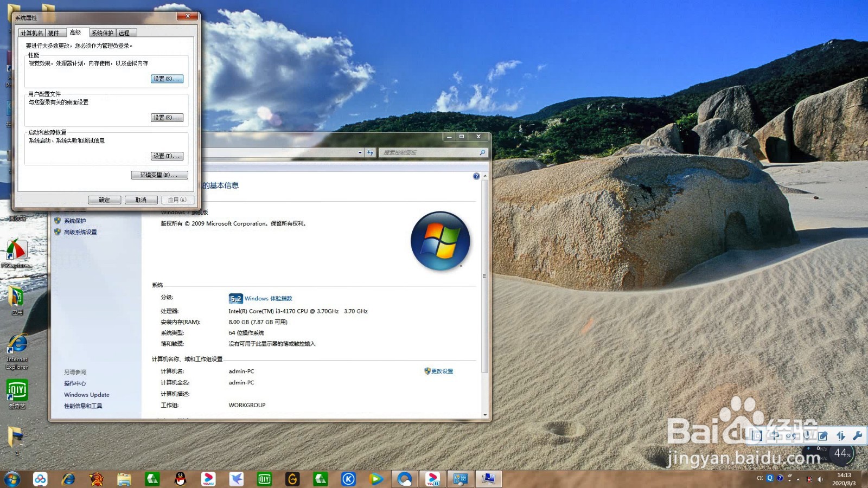Open the bird icon in the taskbar
This screenshot has width=868, height=488.
click(x=236, y=479)
